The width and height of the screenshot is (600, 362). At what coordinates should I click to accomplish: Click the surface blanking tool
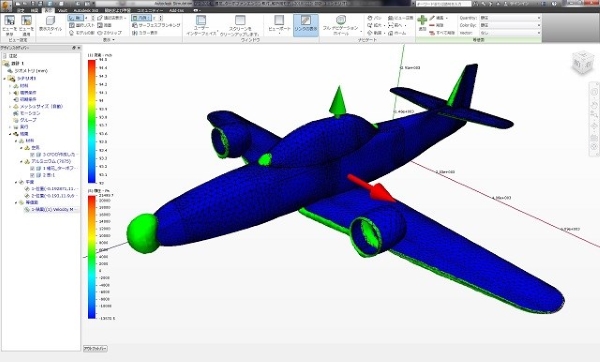point(156,25)
